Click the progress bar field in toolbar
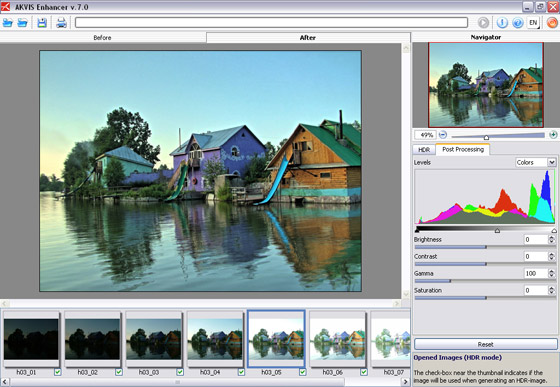Image resolution: width=560 pixels, height=387 pixels. [x=271, y=23]
